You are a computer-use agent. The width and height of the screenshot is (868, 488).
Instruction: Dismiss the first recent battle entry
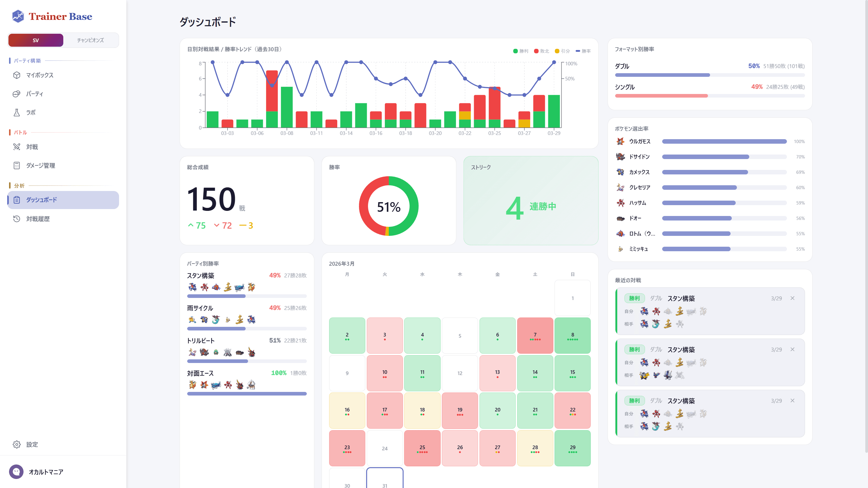793,299
